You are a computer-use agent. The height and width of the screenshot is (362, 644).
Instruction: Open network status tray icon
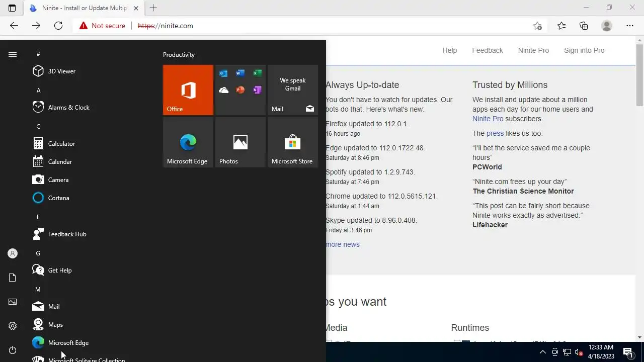pyautogui.click(x=567, y=352)
